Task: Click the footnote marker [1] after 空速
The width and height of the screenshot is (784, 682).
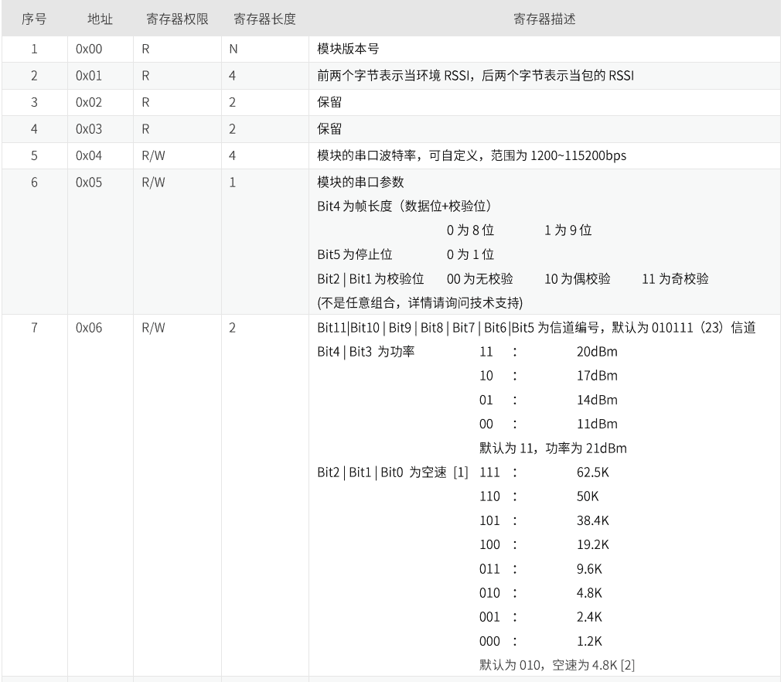Action: 459,472
